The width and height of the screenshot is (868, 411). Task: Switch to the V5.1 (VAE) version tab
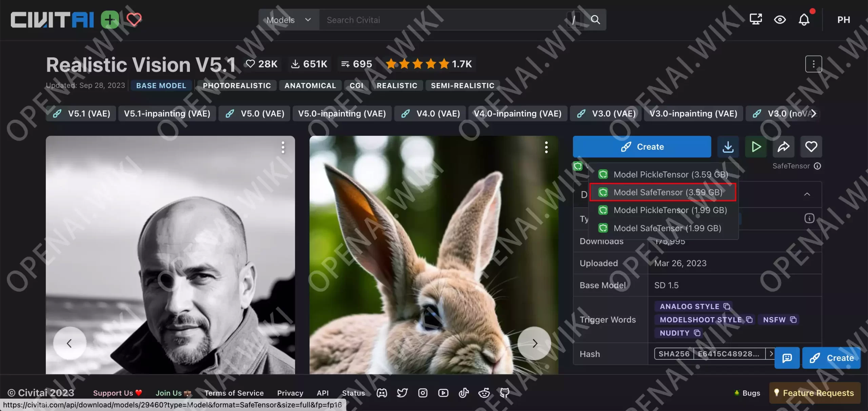(81, 113)
